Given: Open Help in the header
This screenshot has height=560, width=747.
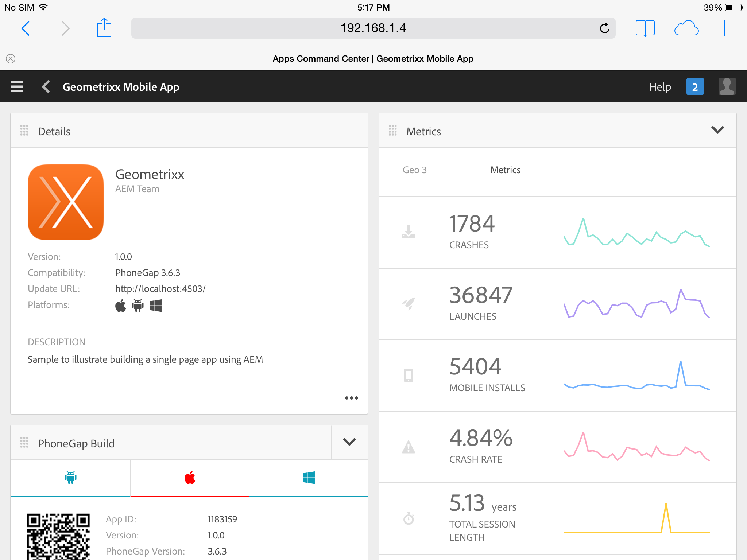Looking at the screenshot, I should click(660, 87).
